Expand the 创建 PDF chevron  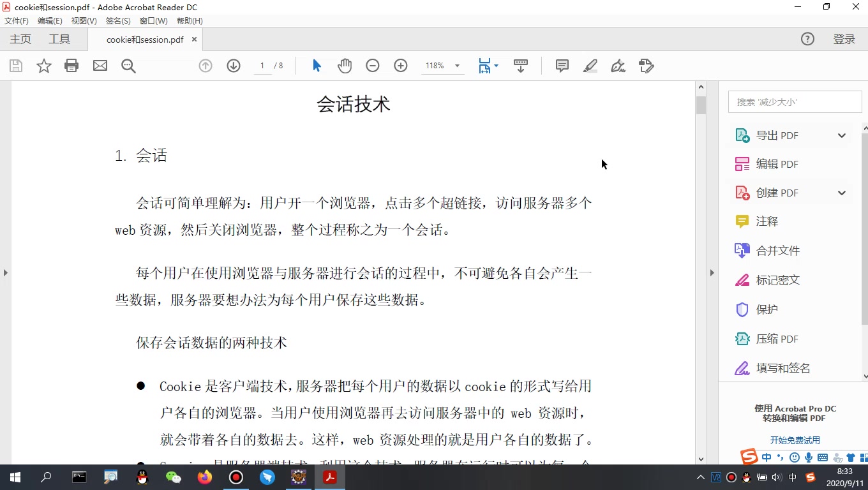[x=841, y=193]
